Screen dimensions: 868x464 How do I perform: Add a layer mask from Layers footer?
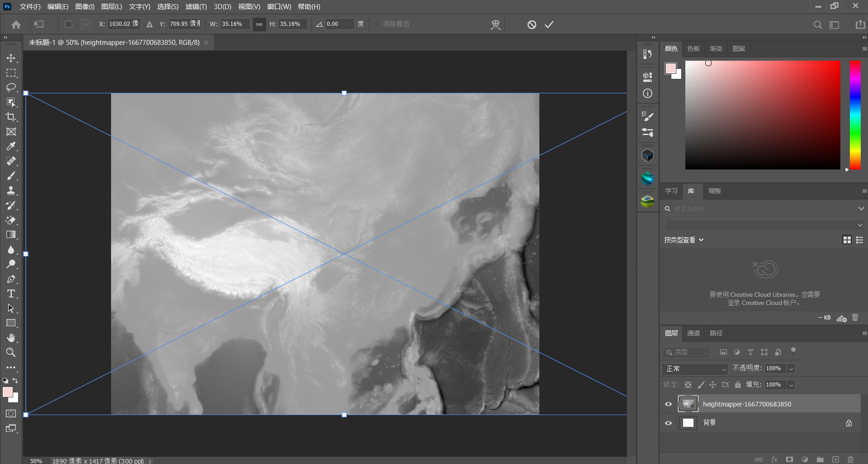click(x=790, y=459)
